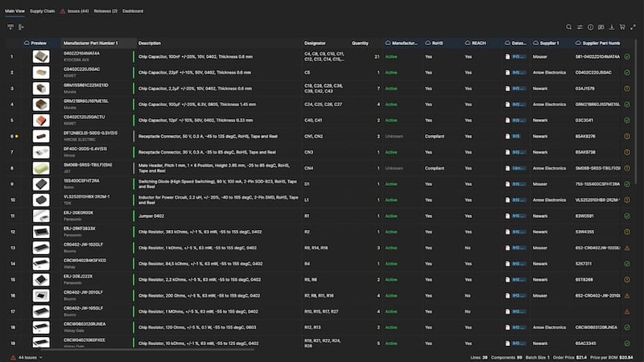Select the 'Jumper 0402' description cell
Screen dimensions: 644x362
[x=151, y=216]
